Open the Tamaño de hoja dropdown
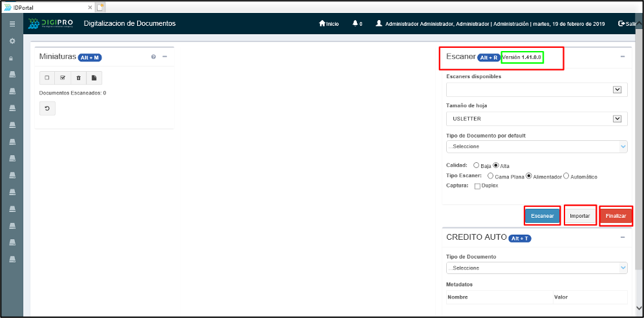 click(x=536, y=119)
